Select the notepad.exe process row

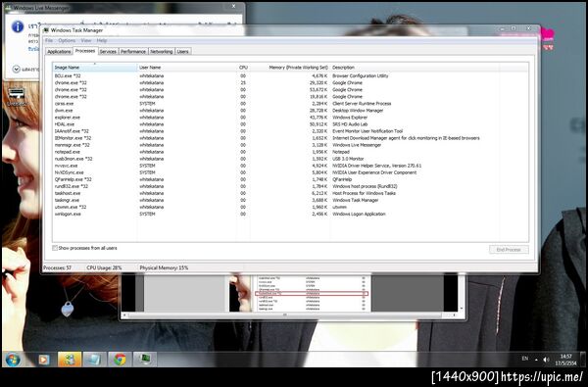coord(290,152)
